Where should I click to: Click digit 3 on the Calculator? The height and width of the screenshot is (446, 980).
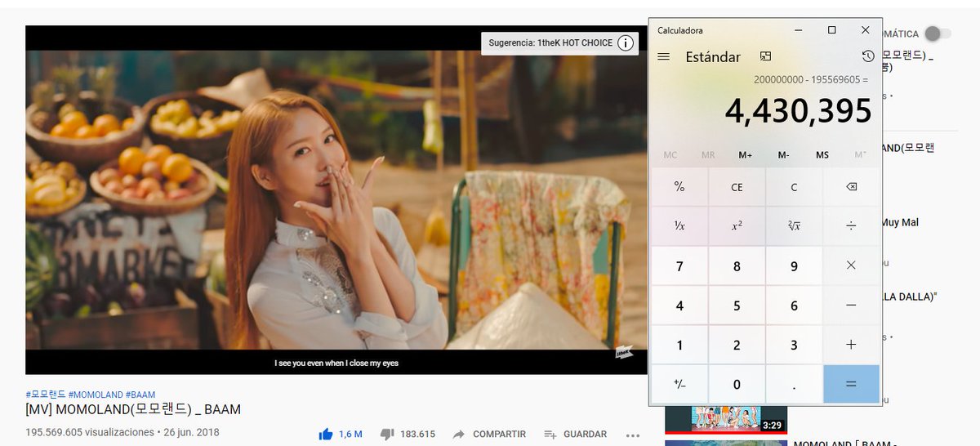pyautogui.click(x=794, y=345)
